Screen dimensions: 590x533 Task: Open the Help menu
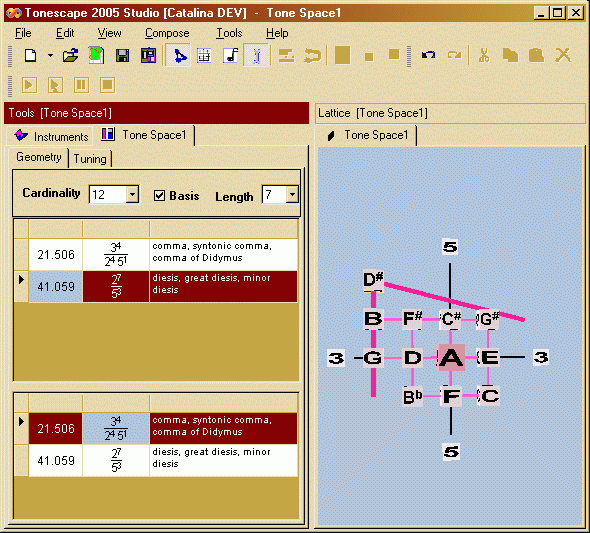pos(277,33)
